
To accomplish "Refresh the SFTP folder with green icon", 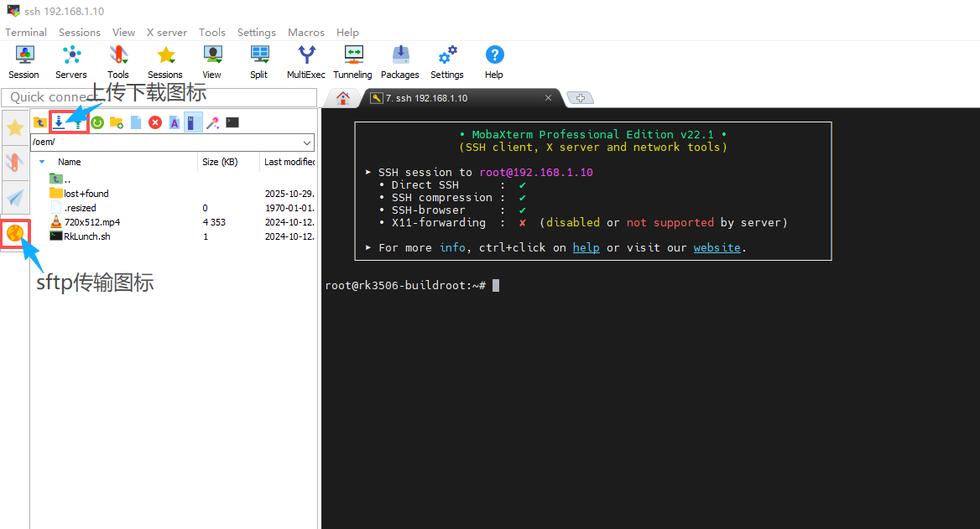I will [97, 122].
